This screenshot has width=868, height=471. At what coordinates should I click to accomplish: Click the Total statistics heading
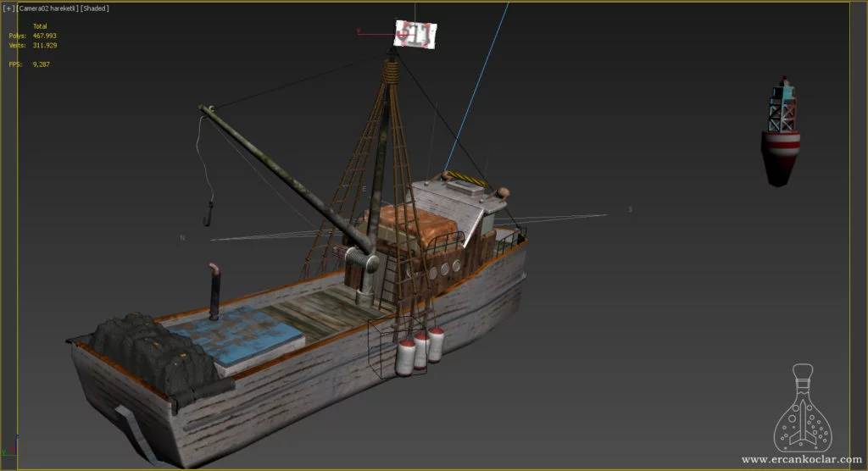[40, 26]
